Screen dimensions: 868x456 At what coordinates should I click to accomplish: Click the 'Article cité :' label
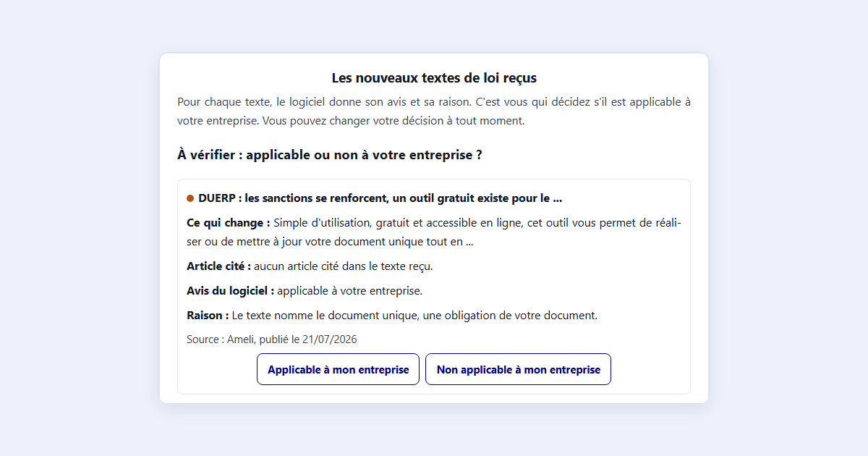[x=219, y=266]
